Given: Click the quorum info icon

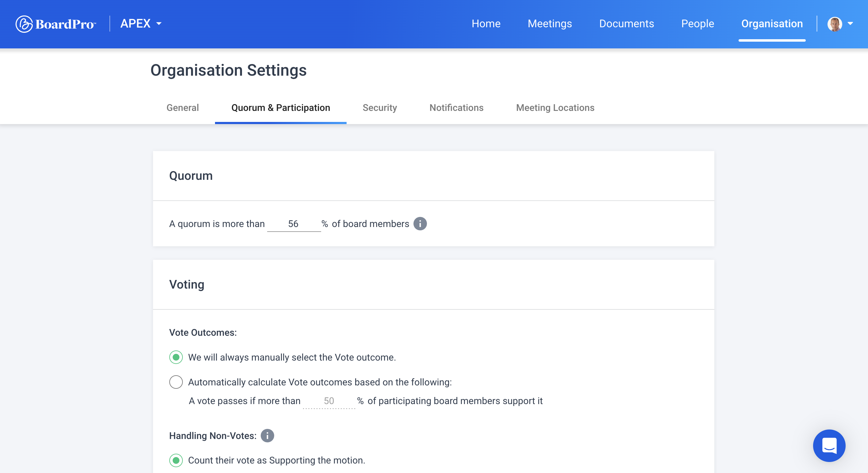Looking at the screenshot, I should 420,224.
